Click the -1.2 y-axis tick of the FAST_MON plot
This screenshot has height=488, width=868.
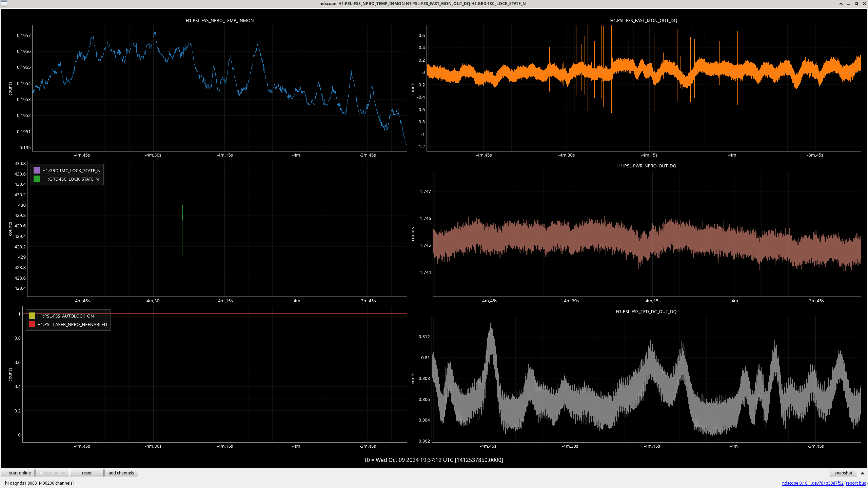(x=421, y=146)
